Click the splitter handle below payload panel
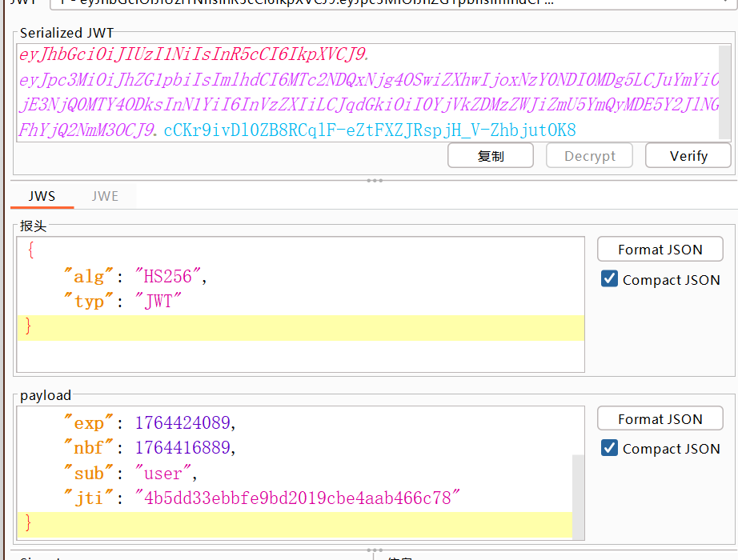The image size is (738, 560). 374,550
